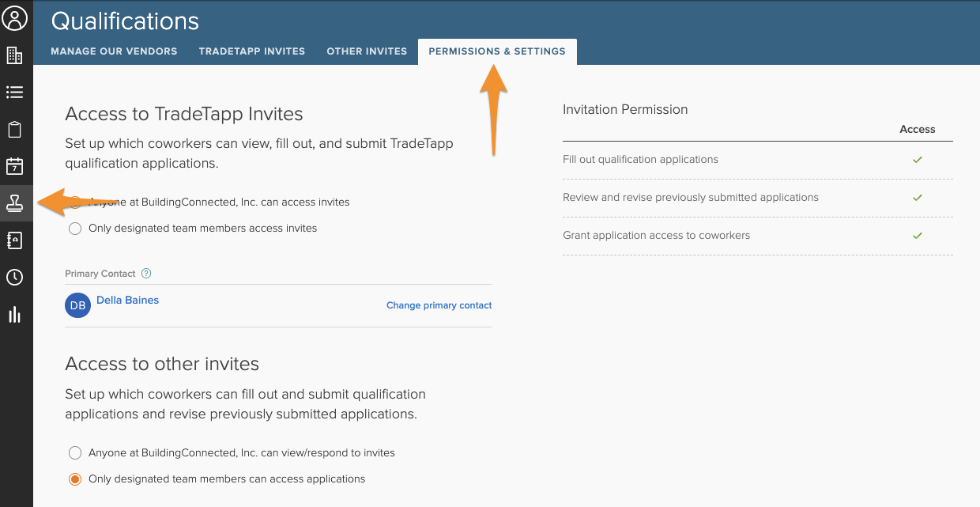The height and width of the screenshot is (507, 980).
Task: Select 'Only designated team members access invites' radio
Action: point(75,229)
